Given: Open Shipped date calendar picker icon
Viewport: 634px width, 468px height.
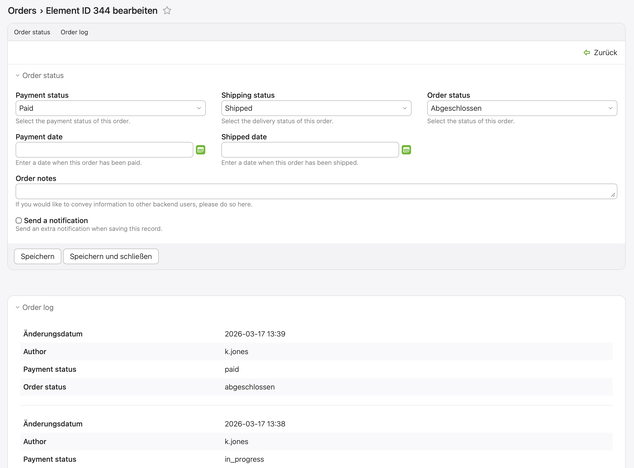Looking at the screenshot, I should pyautogui.click(x=406, y=150).
